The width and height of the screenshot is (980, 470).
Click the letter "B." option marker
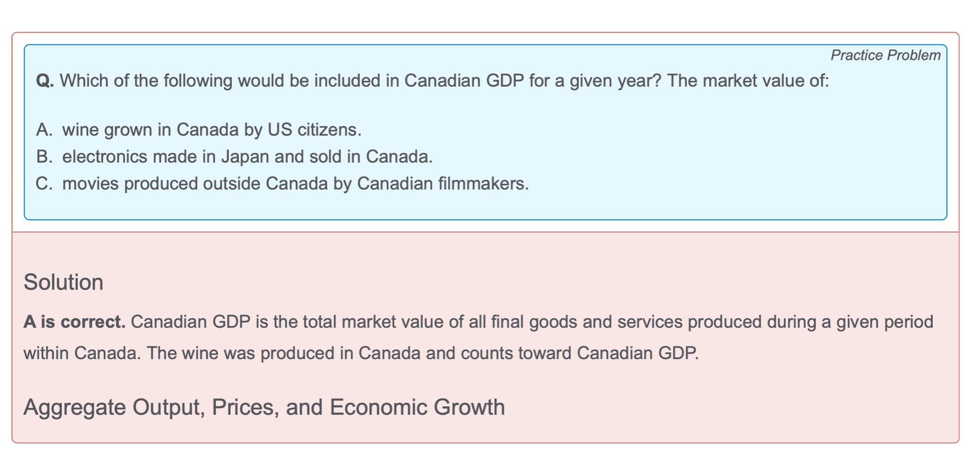tap(44, 157)
